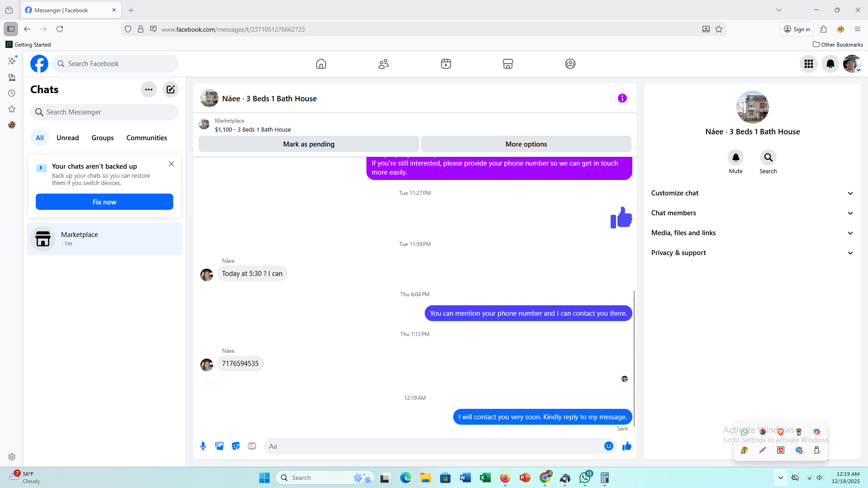Bookmark this page with star icon
Viewport: 868px width, 488px height.
click(x=719, y=29)
